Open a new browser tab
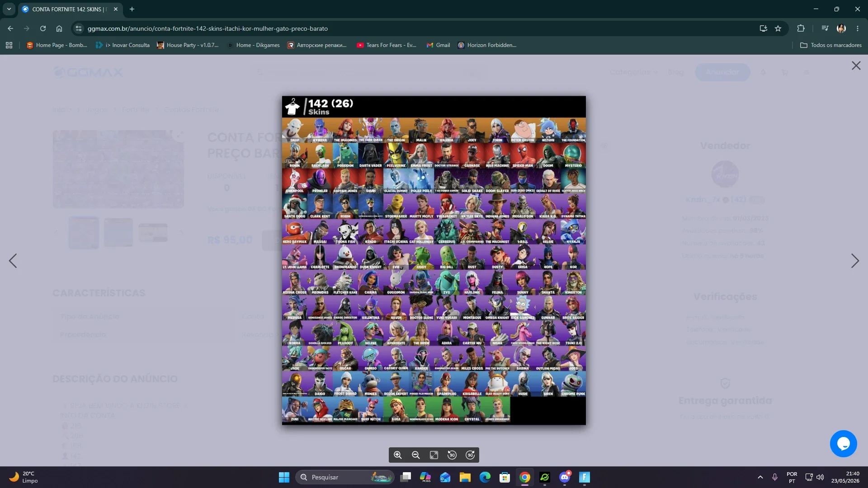The width and height of the screenshot is (868, 488). pyautogui.click(x=132, y=9)
